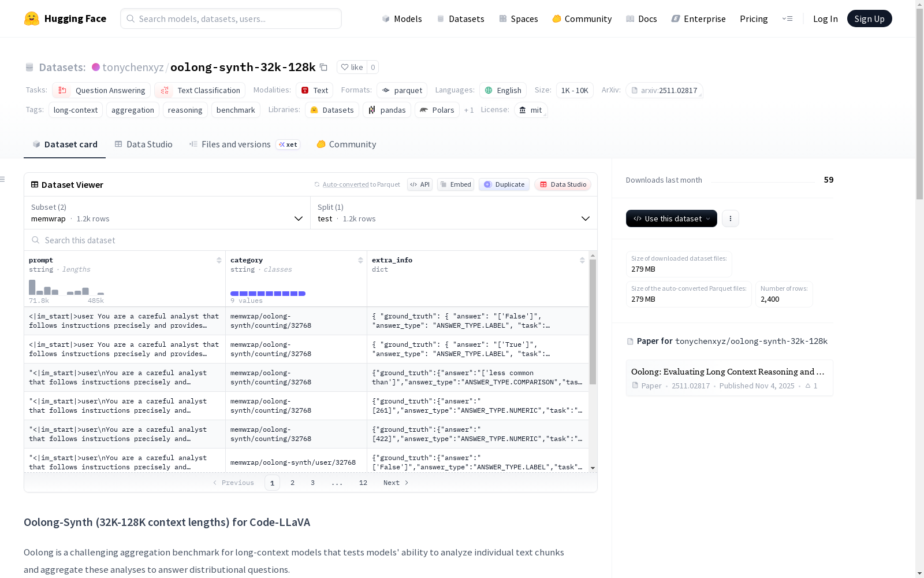Switch to the Dataset card tab
The height and width of the screenshot is (578, 924).
pos(65,144)
